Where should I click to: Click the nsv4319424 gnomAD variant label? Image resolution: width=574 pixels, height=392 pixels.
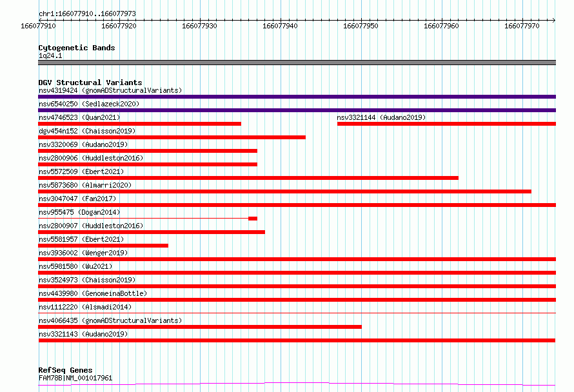pyautogui.click(x=110, y=90)
